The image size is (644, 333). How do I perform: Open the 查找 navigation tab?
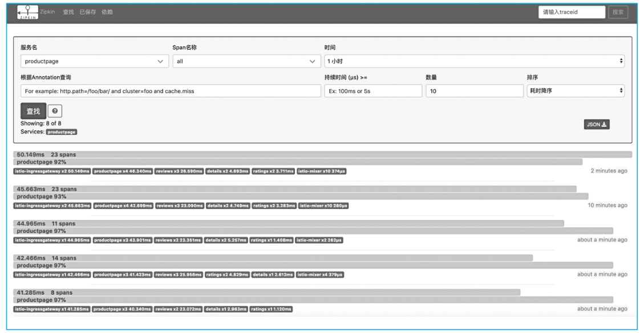coord(68,13)
